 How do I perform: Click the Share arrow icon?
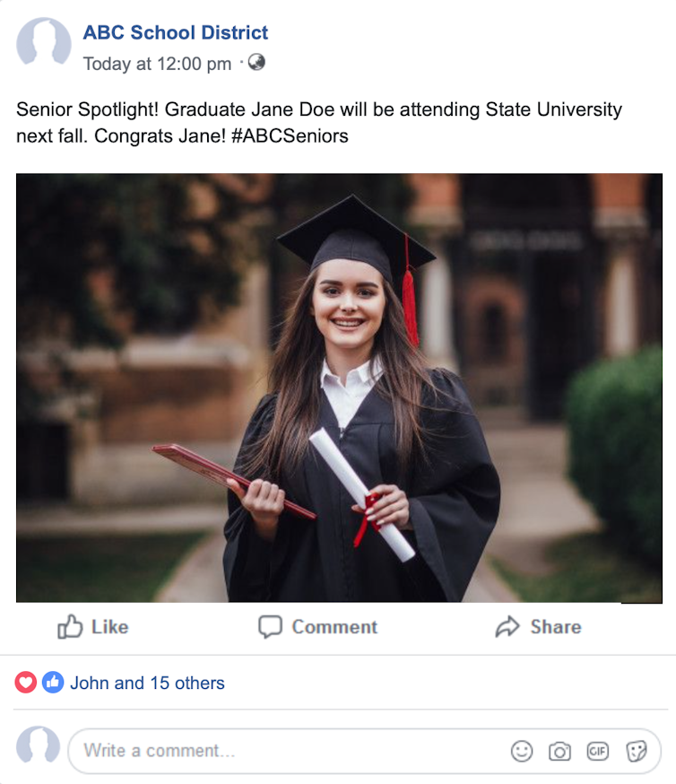[507, 627]
